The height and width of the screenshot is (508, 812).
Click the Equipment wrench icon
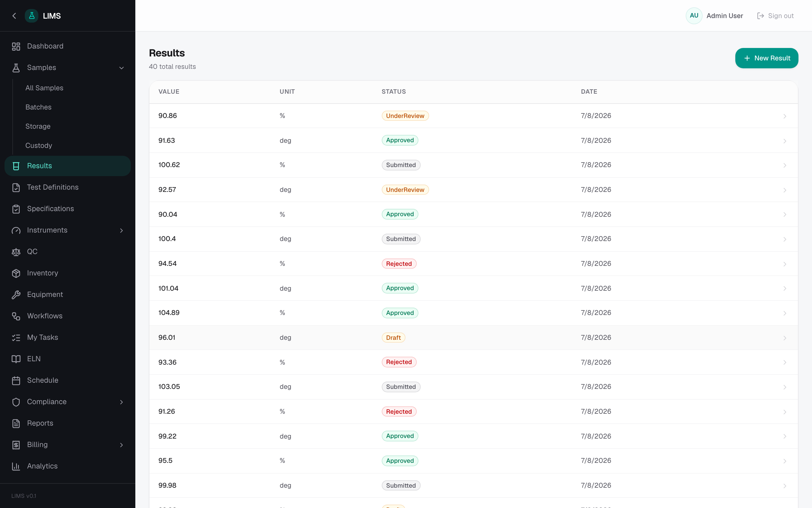16,295
